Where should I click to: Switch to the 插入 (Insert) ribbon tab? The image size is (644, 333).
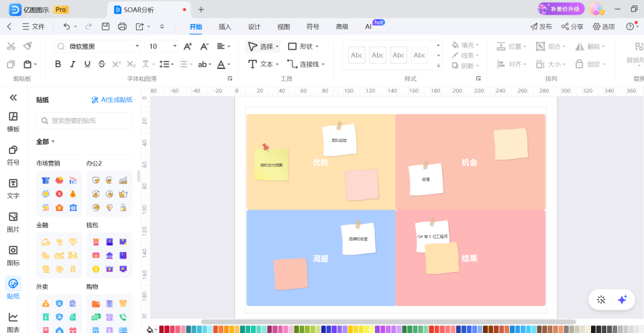(225, 27)
